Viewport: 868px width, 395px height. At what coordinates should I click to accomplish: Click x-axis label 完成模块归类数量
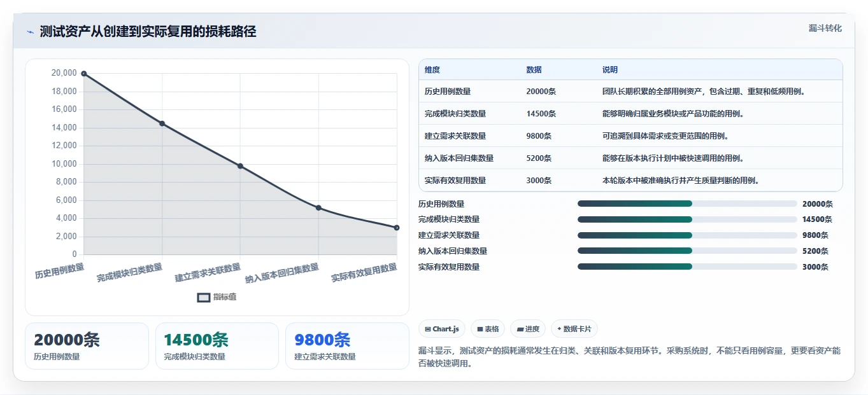pyautogui.click(x=130, y=273)
